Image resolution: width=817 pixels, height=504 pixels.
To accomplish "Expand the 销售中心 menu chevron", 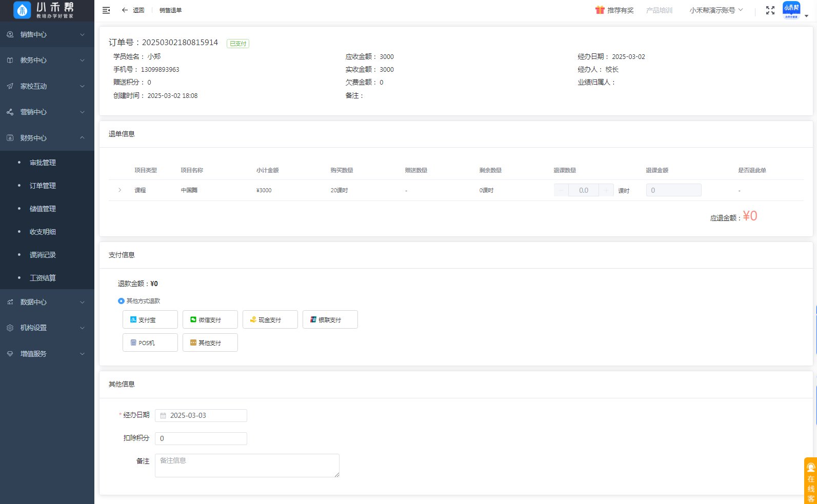I will (x=83, y=34).
